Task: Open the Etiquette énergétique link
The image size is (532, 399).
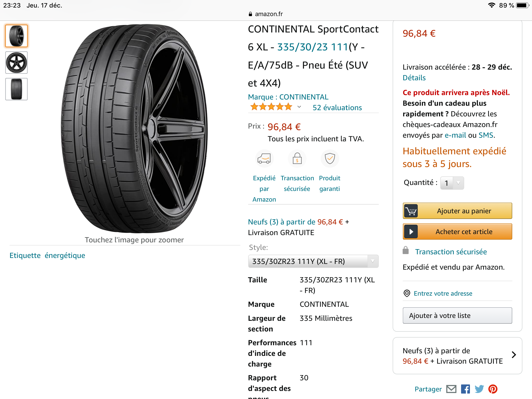Action: pyautogui.click(x=47, y=256)
